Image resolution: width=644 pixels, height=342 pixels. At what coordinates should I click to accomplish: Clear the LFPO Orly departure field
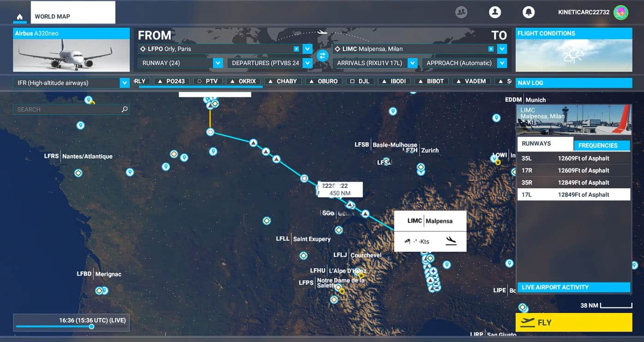(x=296, y=49)
